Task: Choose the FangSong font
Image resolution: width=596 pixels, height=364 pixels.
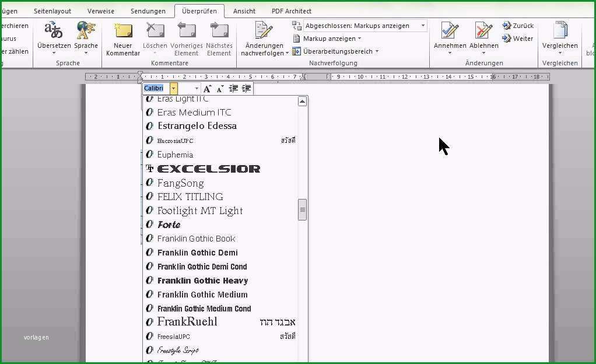Action: [x=220, y=183]
